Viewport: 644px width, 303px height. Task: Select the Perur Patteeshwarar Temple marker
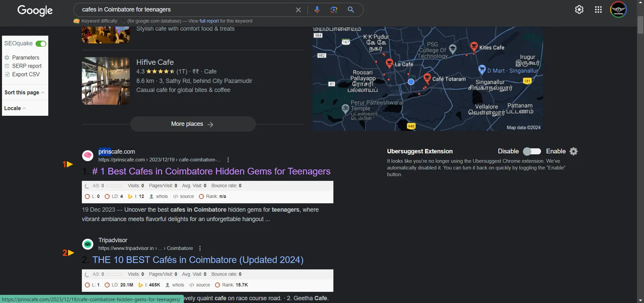point(345,108)
